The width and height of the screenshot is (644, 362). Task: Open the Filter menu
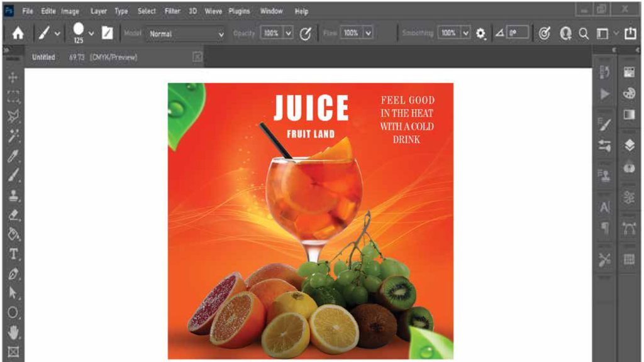(x=172, y=11)
